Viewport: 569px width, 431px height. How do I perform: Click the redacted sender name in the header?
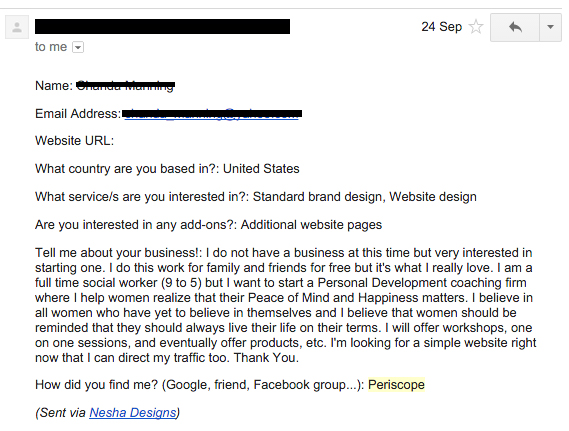(162, 26)
